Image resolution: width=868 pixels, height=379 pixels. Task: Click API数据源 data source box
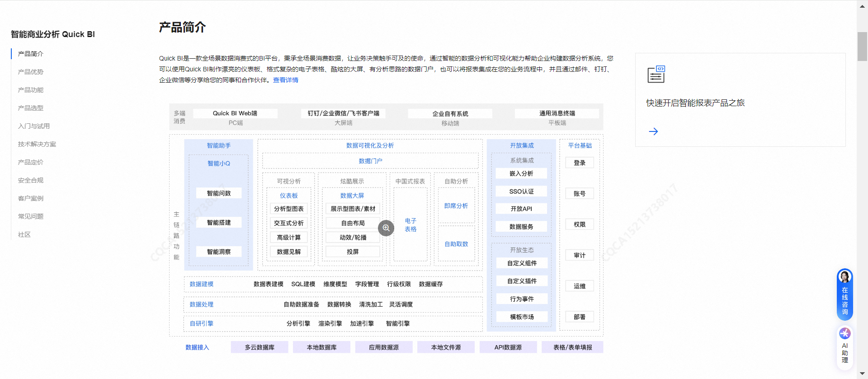tap(508, 347)
